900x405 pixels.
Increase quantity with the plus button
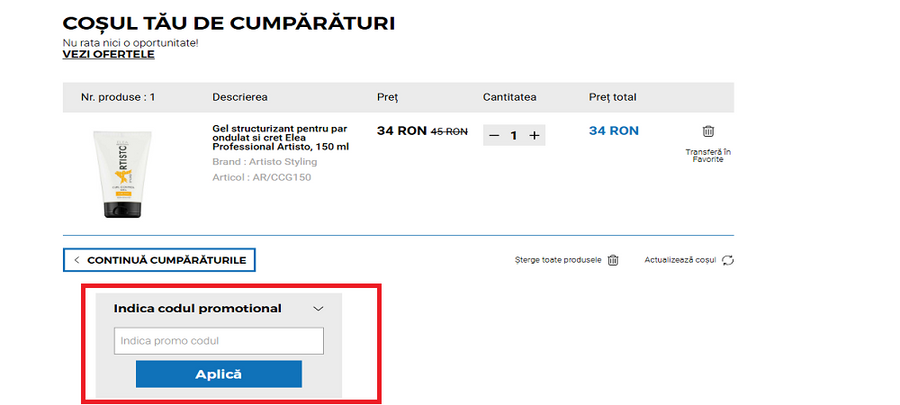(x=534, y=135)
